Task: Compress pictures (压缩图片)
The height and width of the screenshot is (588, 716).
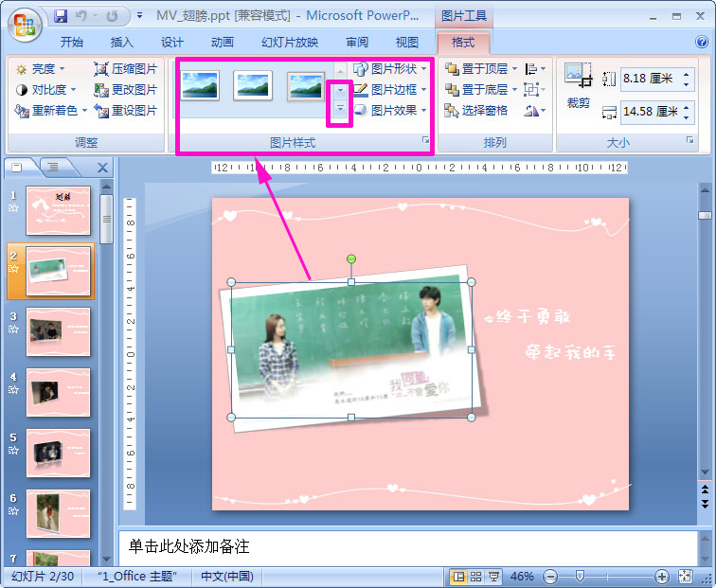Action: [126, 69]
